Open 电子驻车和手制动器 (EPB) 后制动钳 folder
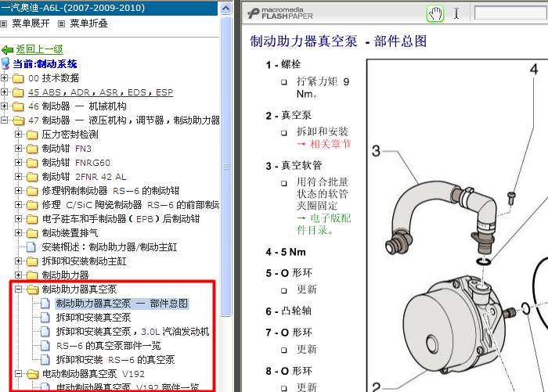 coord(121,219)
